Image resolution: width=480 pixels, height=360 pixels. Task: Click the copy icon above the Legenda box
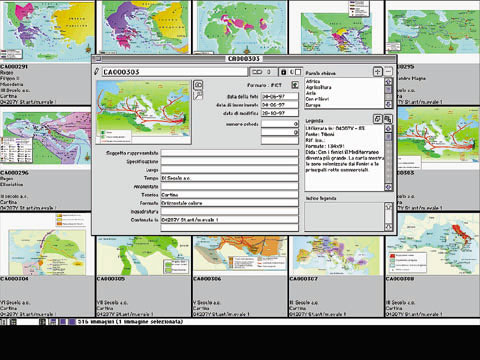click(x=377, y=119)
